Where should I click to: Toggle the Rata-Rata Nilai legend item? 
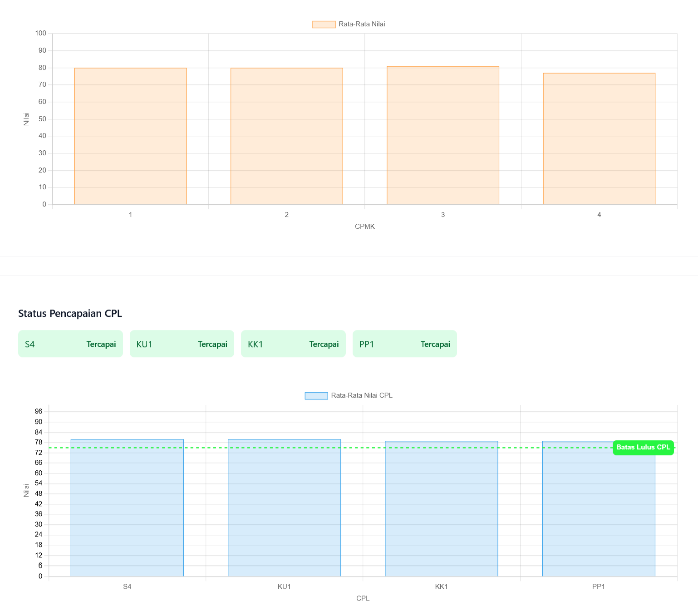349,24
